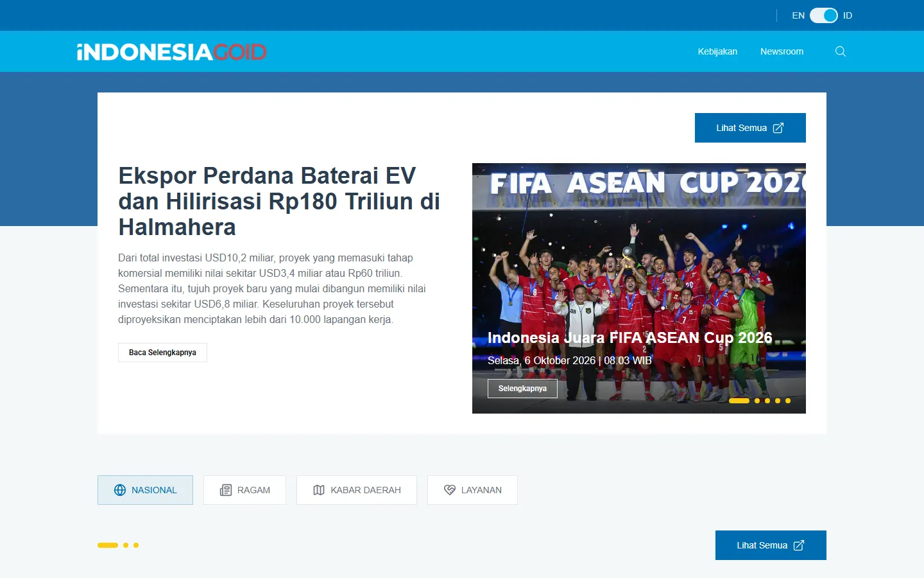Click the paragraph starting Dari total investasi
Viewport: 924px width, 578px height.
point(272,289)
